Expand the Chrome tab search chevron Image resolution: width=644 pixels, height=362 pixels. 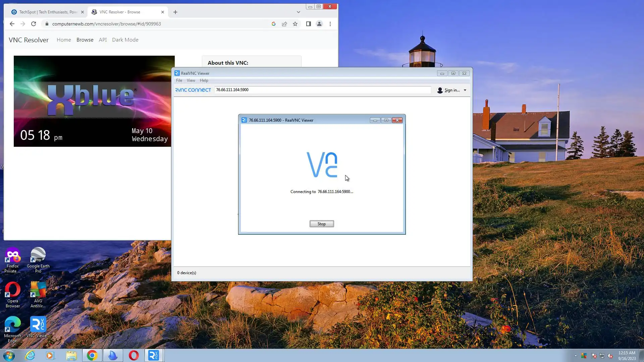click(x=298, y=12)
